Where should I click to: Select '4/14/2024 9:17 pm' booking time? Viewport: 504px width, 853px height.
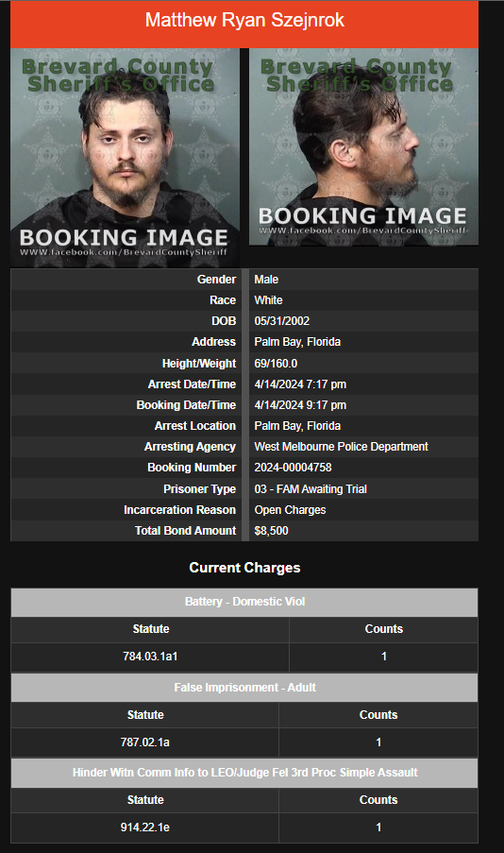(x=300, y=404)
